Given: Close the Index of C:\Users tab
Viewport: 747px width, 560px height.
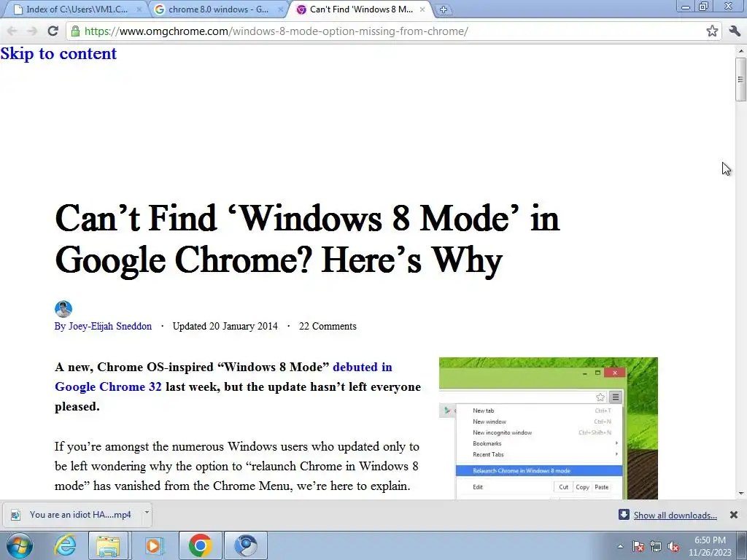Looking at the screenshot, I should 139,9.
